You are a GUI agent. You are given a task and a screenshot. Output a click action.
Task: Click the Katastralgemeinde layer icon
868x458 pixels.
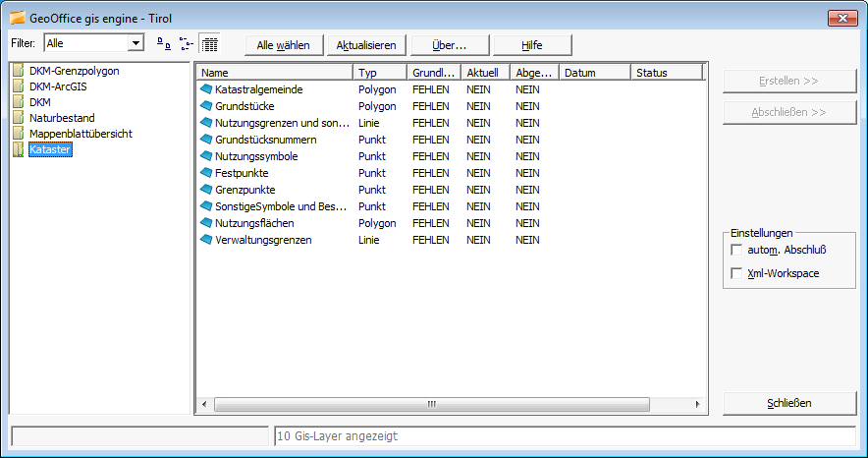tap(206, 89)
